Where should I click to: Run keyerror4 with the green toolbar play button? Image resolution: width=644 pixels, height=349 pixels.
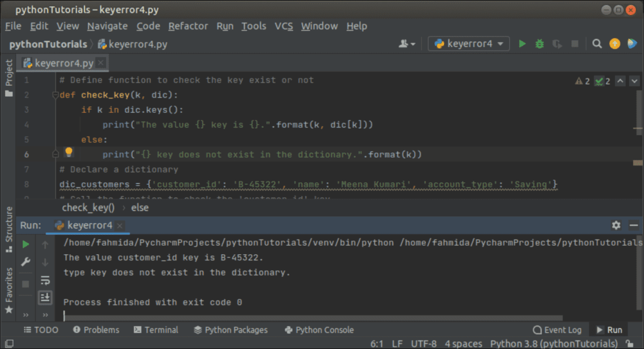522,43
